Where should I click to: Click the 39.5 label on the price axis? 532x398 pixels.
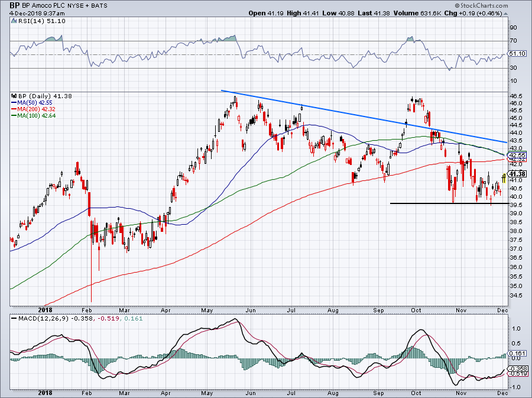pyautogui.click(x=516, y=205)
